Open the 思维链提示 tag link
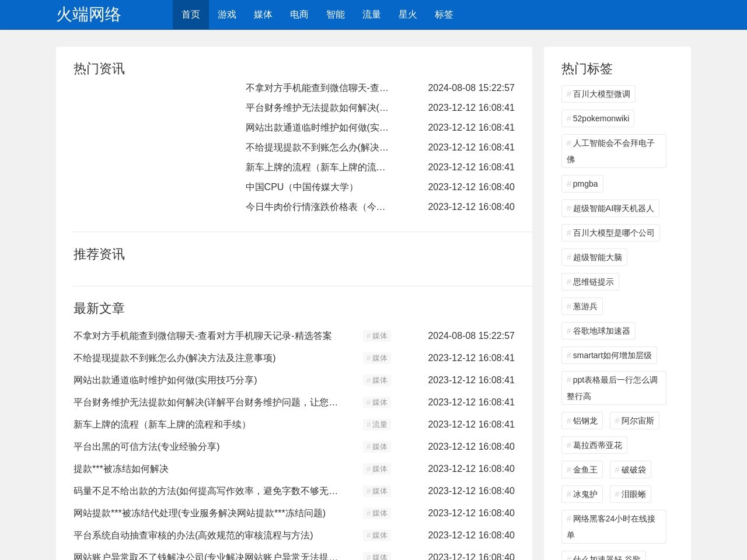Viewport: 747px width, 560px height. click(x=590, y=282)
